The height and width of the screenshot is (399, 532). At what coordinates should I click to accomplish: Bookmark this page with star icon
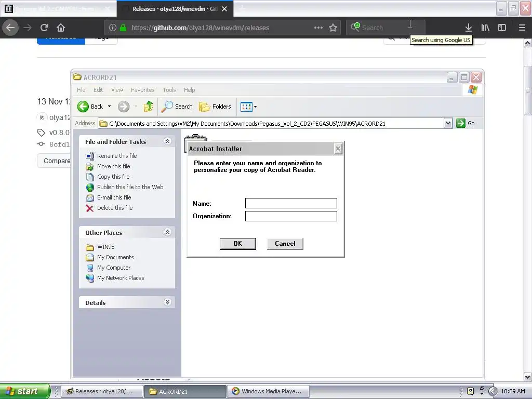point(333,28)
